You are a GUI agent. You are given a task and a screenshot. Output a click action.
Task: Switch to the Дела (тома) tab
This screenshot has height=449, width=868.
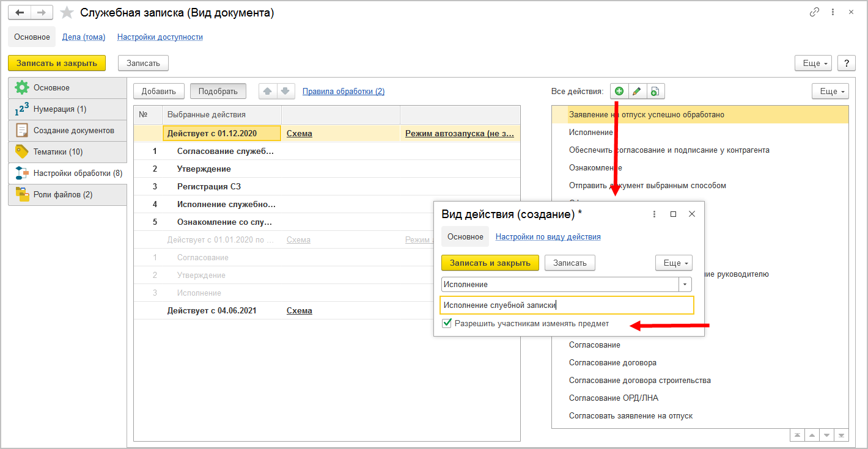[x=84, y=37]
